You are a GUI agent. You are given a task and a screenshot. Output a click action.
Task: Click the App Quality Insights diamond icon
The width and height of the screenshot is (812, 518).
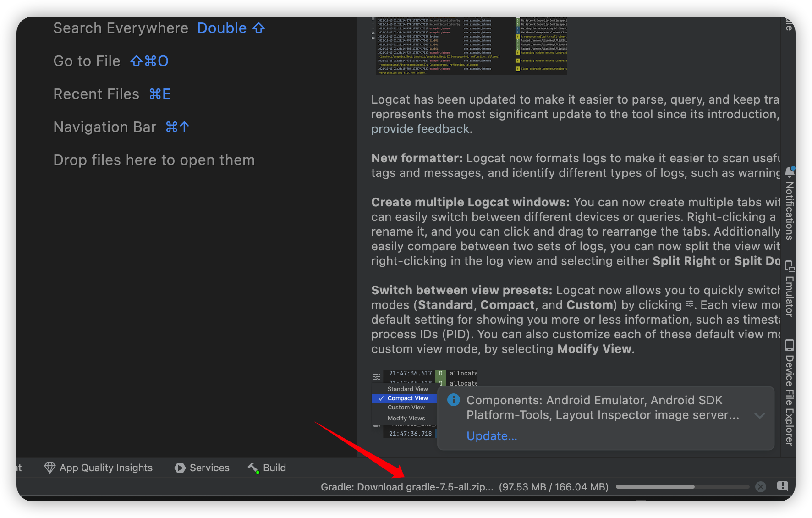[x=50, y=468]
